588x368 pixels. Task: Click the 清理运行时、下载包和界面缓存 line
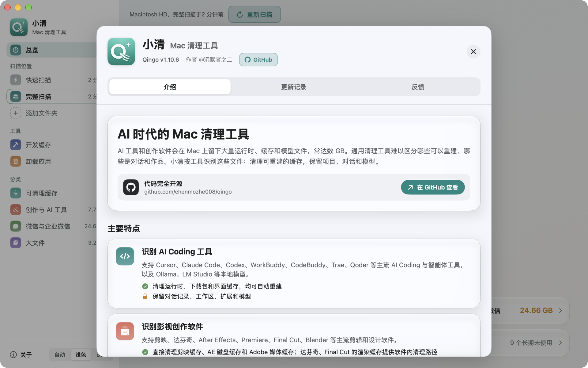point(217,286)
